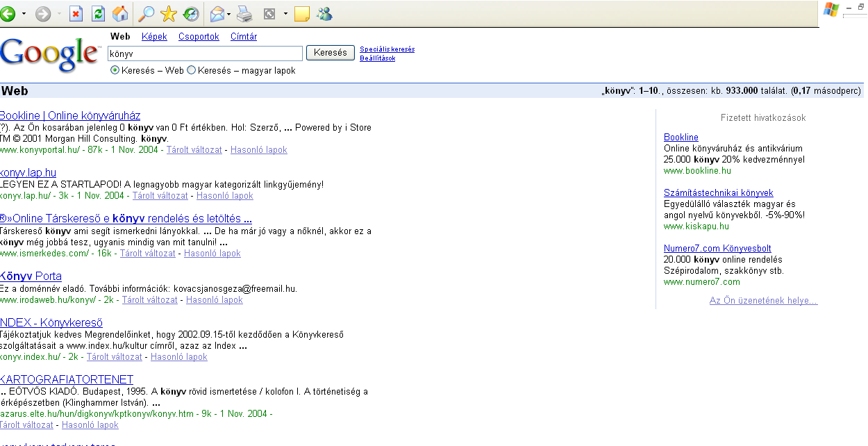Click the www.kiskapu.hu green URL text
Image resolution: width=868 pixels, height=446 pixels.
[696, 226]
